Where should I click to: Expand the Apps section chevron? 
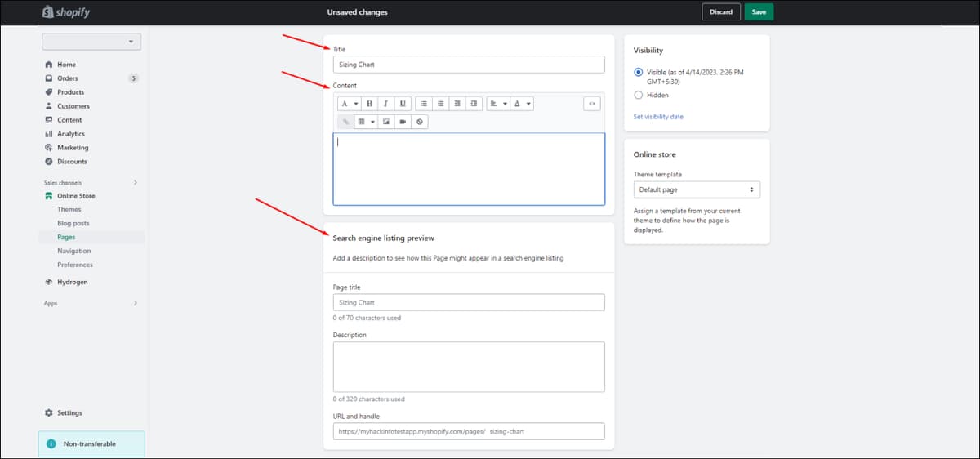tap(136, 303)
